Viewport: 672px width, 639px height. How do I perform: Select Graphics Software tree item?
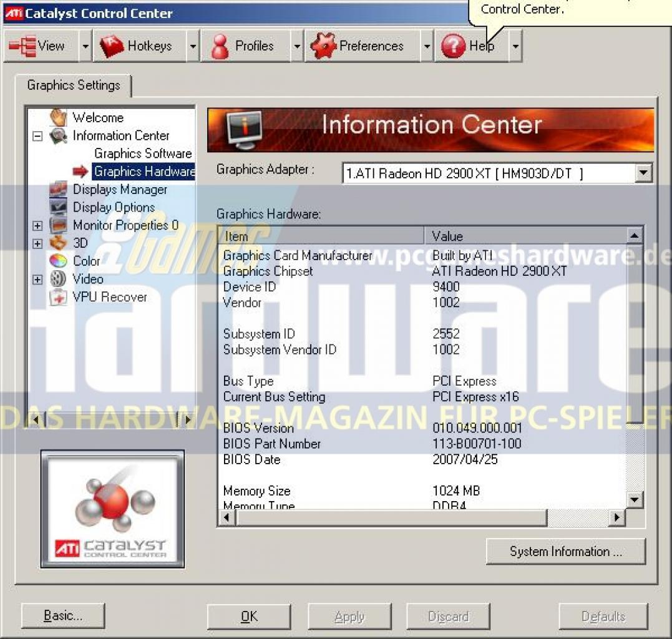click(143, 154)
